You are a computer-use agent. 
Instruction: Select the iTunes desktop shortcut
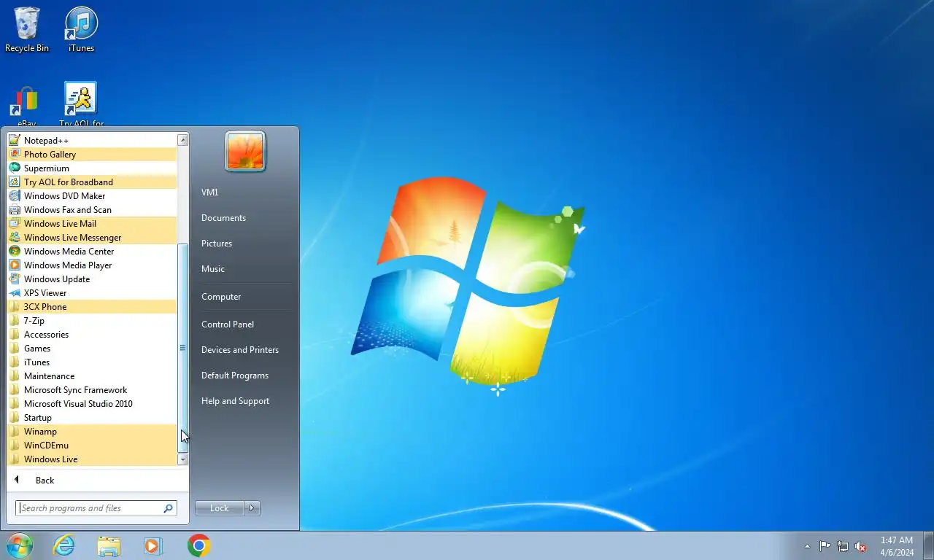(x=81, y=29)
